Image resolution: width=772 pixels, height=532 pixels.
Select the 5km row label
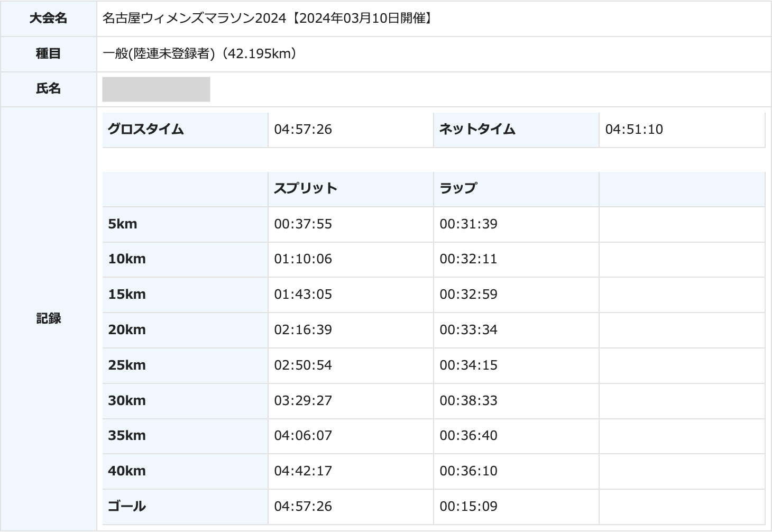[123, 224]
